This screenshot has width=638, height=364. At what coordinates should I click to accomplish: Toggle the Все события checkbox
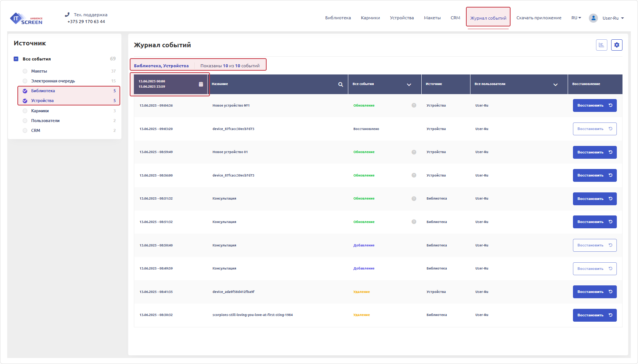click(x=16, y=59)
